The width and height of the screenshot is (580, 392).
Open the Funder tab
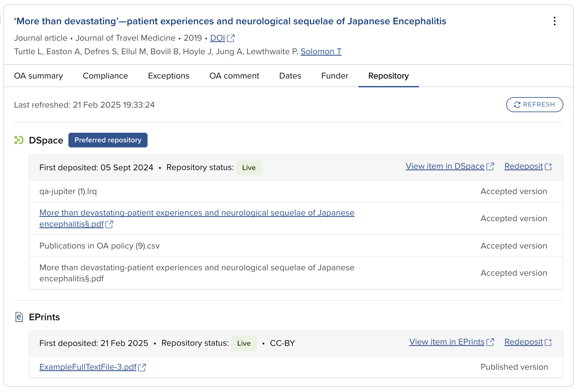click(335, 76)
